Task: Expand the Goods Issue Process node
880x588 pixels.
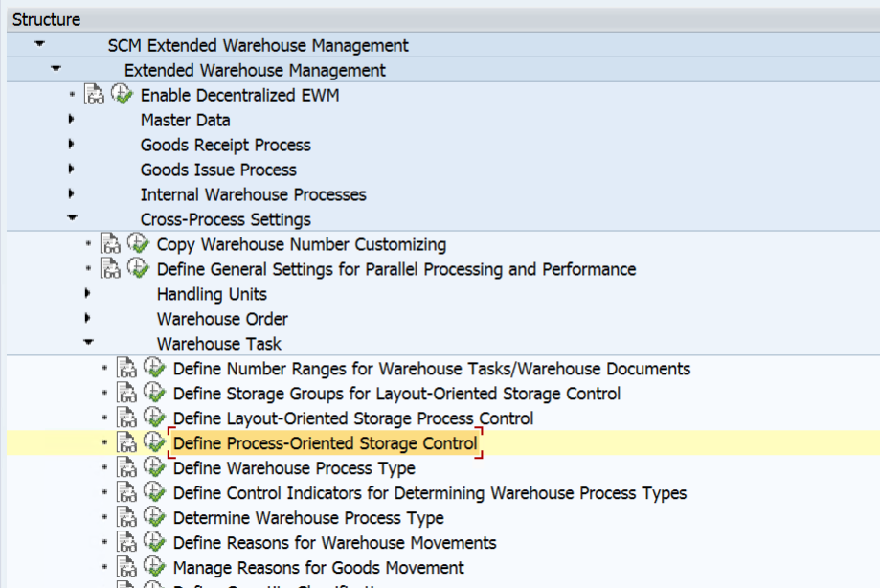Action: [x=72, y=170]
